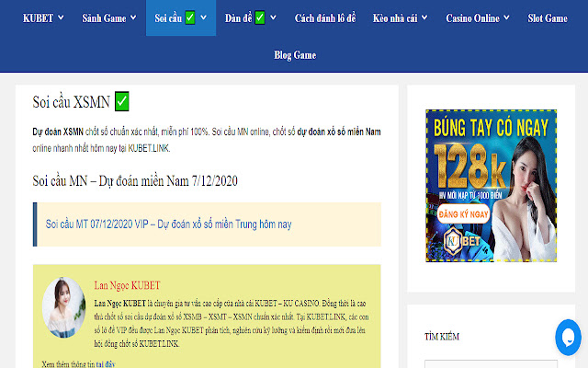Viewport: 588px width, 368px height.
Task: Open the Casino Online menu
Action: 472,18
